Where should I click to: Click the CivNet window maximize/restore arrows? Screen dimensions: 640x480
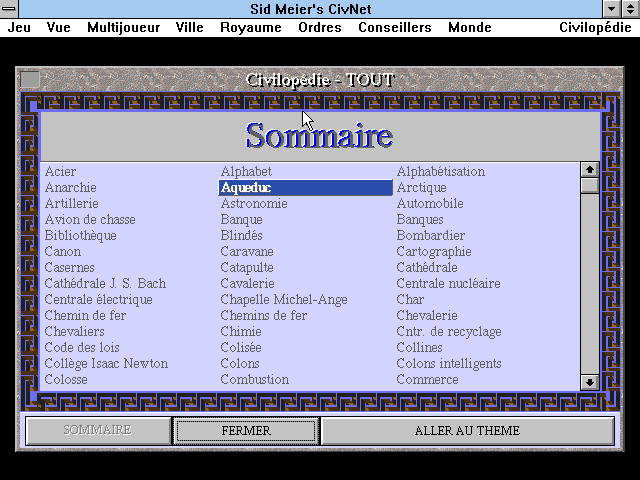(630, 9)
